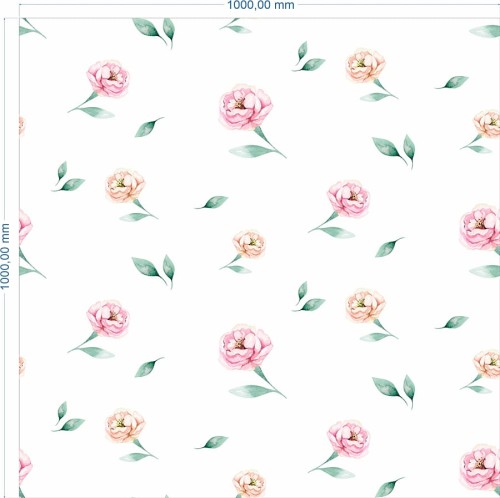Click the pink peony near the bottom right
Screen dimensions: 500x498
[348, 439]
